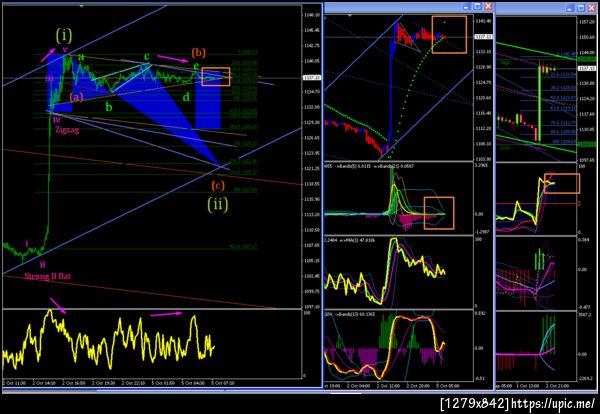This screenshot has width=600, height=414.
Task: Click the chart shift triangle on left chart
Action: 82,7
